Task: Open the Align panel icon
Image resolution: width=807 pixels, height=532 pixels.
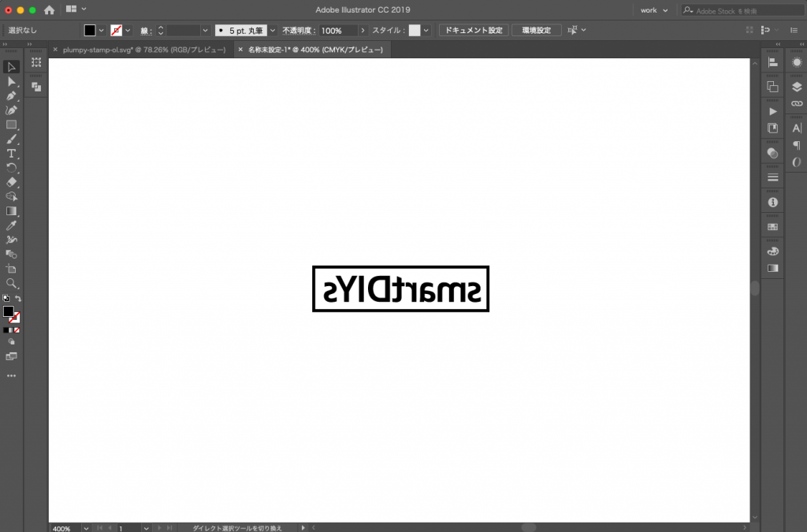Action: click(772, 62)
